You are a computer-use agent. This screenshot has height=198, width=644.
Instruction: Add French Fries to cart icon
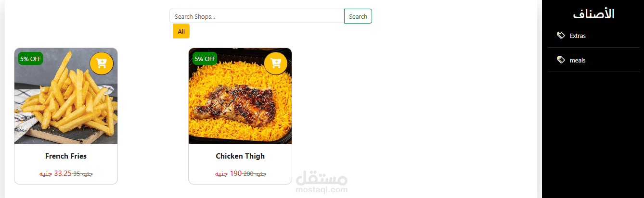tap(102, 63)
